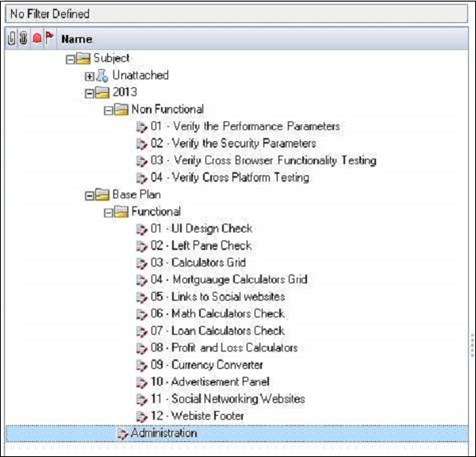Click test icon beside UI Design Check

click(142, 229)
